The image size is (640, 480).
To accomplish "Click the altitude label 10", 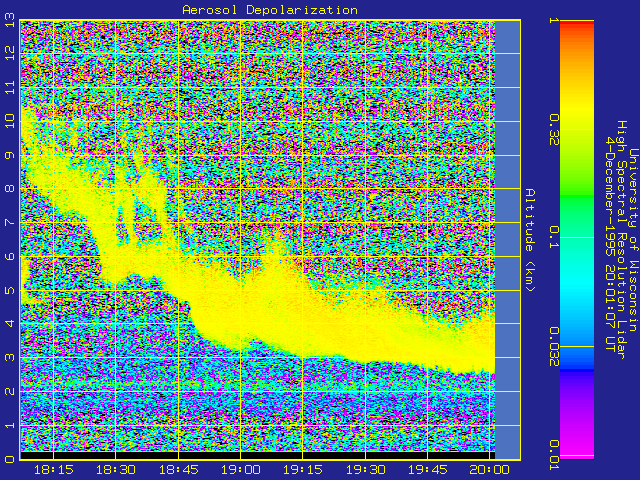I will coord(10,120).
